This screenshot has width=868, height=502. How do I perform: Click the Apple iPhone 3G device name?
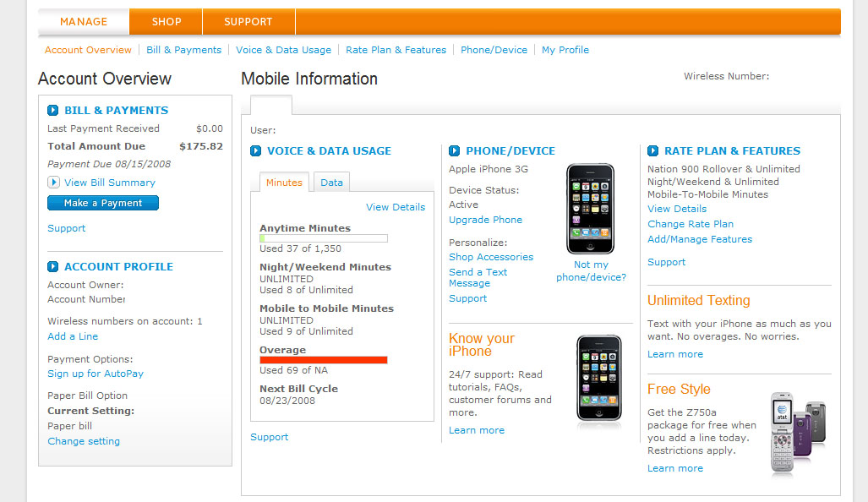coord(489,169)
